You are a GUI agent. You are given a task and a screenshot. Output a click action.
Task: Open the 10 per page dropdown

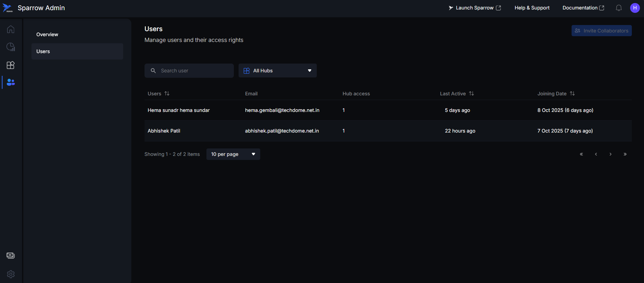pyautogui.click(x=233, y=154)
